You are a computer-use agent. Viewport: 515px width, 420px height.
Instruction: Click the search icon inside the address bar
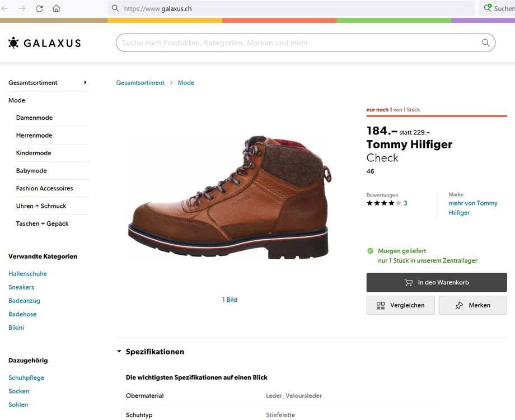(115, 8)
